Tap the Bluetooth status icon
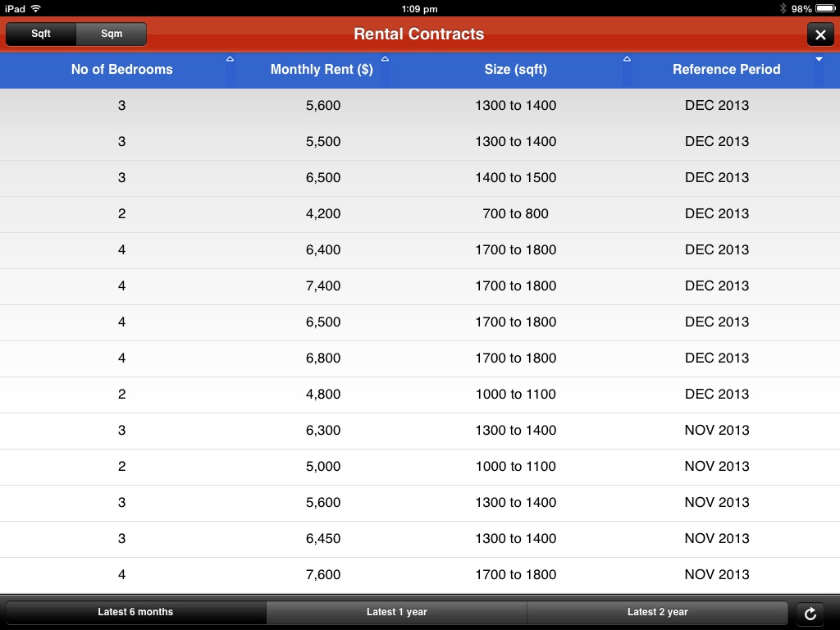 click(783, 8)
